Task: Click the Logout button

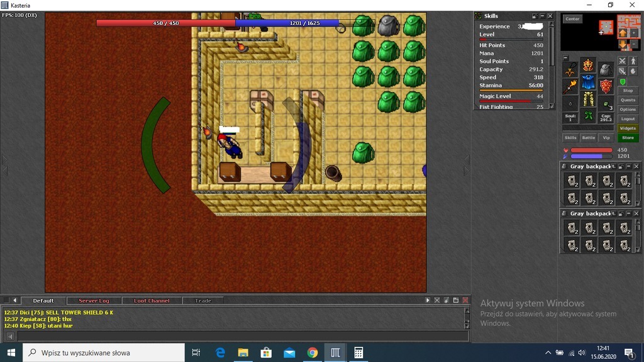Action: 628,119
